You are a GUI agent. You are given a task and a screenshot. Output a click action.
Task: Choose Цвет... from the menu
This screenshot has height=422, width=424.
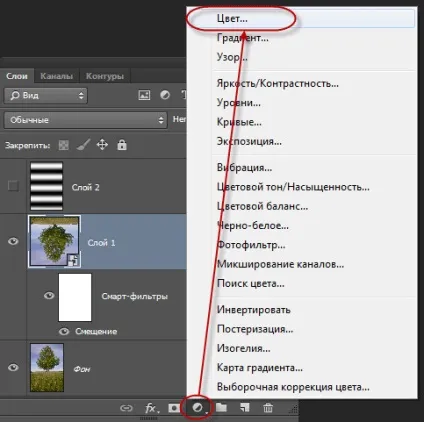coord(302,19)
